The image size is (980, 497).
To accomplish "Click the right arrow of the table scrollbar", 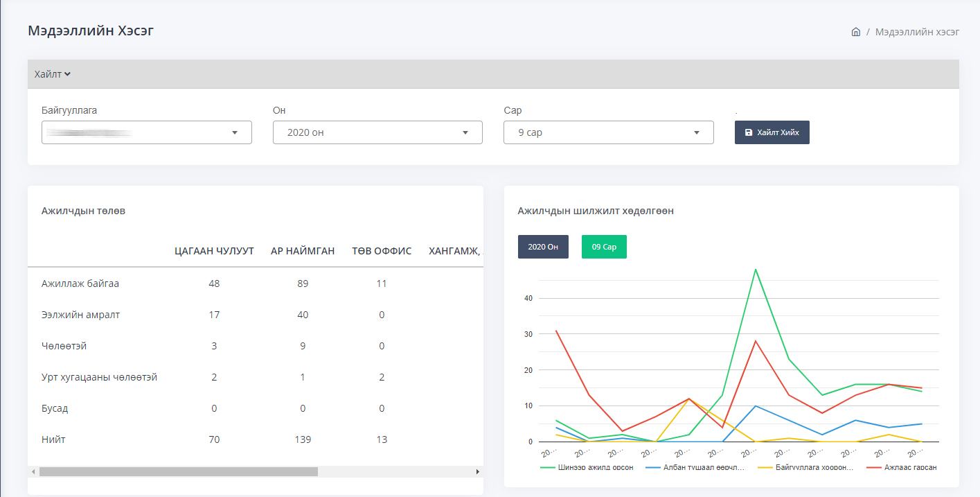I will tap(477, 471).
